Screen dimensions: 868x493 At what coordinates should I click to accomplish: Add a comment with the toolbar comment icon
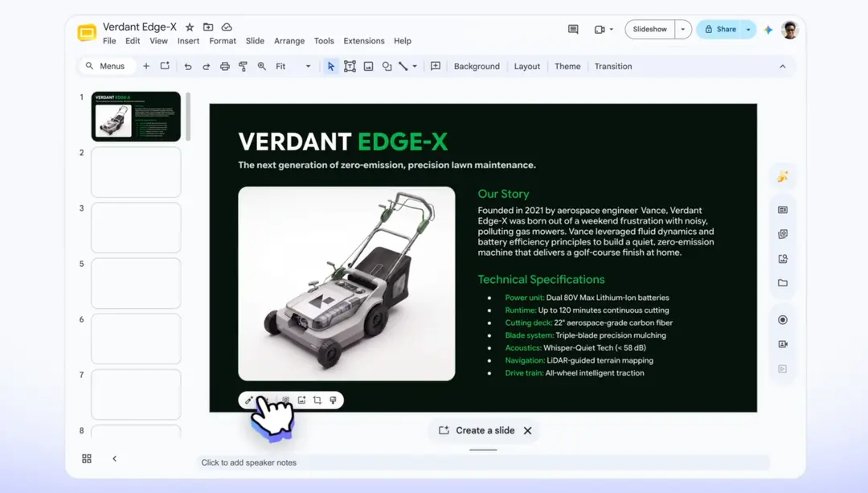pos(436,67)
